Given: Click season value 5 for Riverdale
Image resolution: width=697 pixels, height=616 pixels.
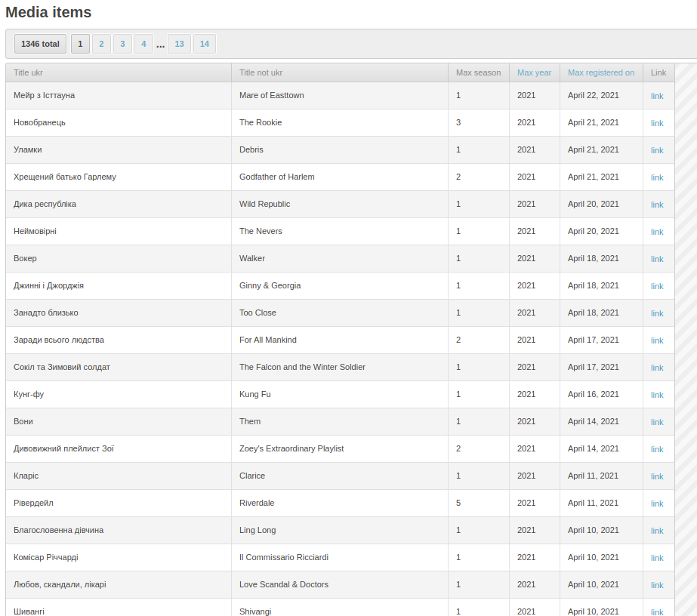Looking at the screenshot, I should (x=458, y=503).
